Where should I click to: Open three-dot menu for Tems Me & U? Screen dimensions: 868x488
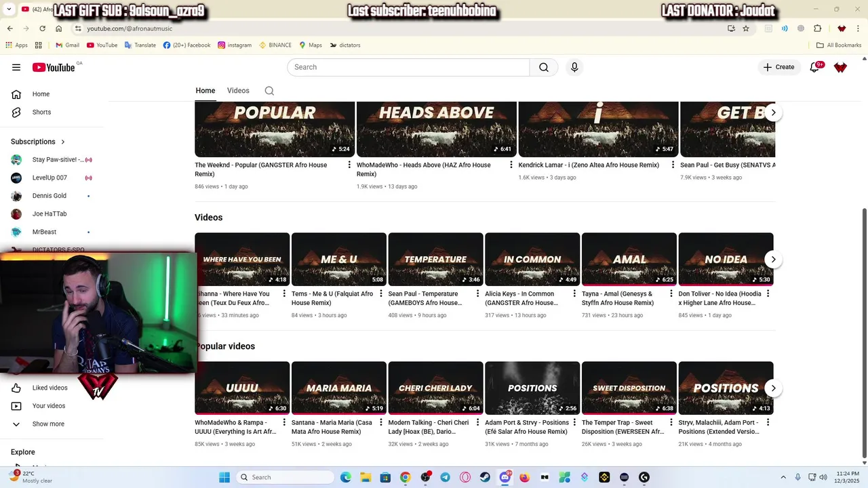[381, 293]
